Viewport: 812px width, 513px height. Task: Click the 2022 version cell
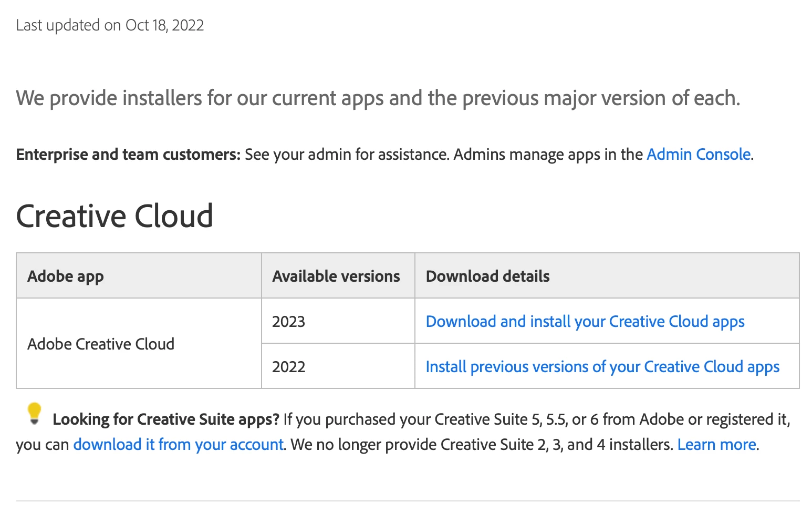288,367
